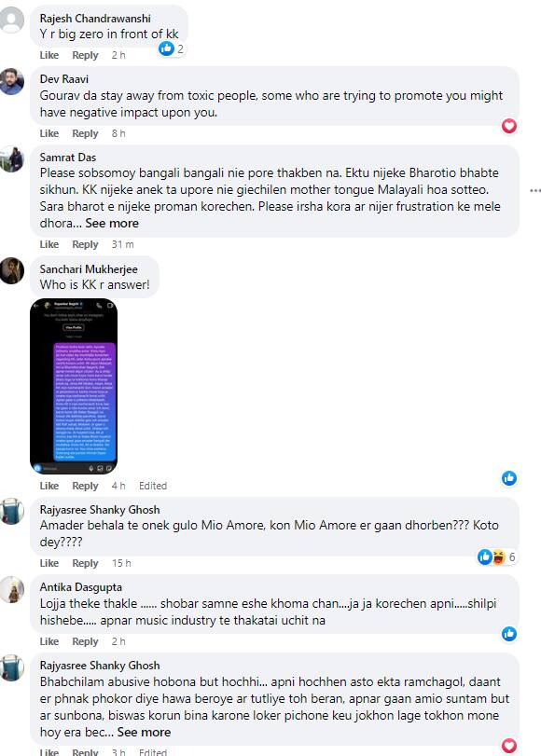This screenshot has height=756, width=541.
Task: Open like reaction count on Rajesh Chandrawanshi's comment
Action: point(172,48)
